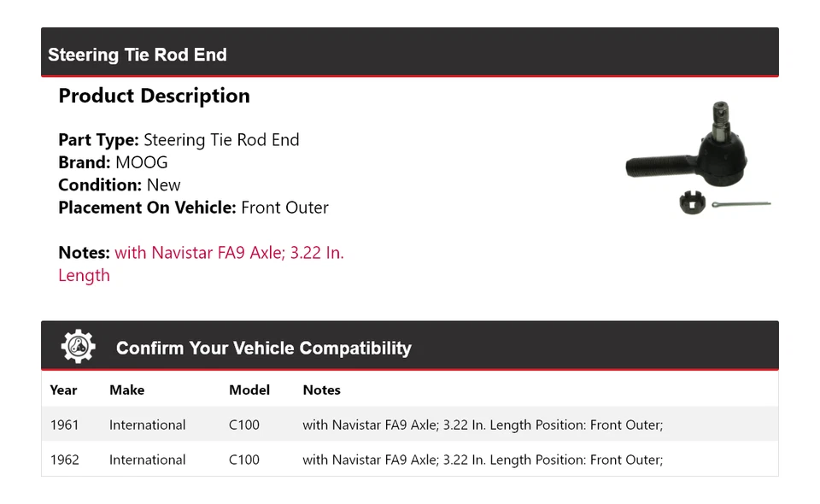Click the notes cell in the 1961 row
The height and width of the screenshot is (504, 820).
483,425
